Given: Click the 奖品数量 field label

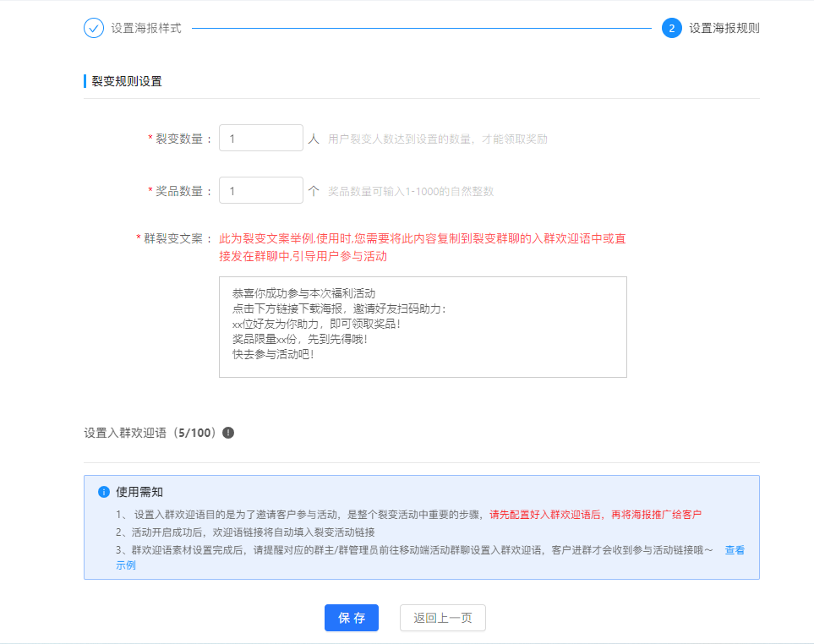Looking at the screenshot, I should tap(179, 191).
